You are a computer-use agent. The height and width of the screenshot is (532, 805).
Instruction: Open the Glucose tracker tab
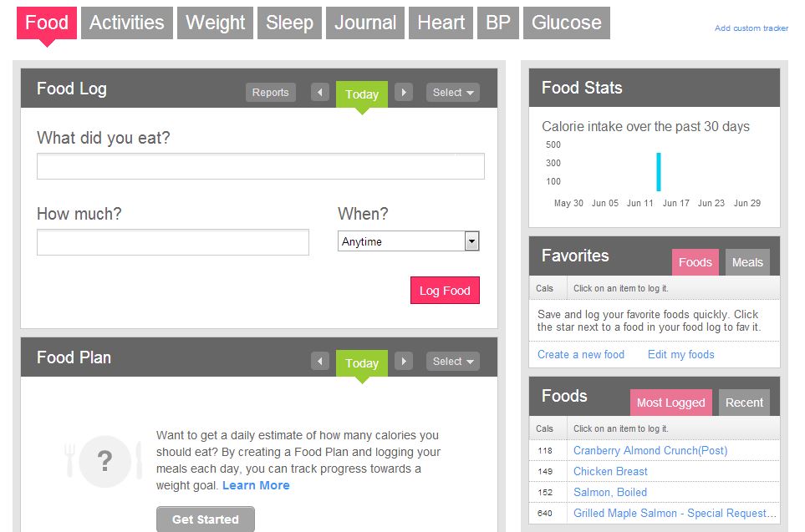point(566,23)
